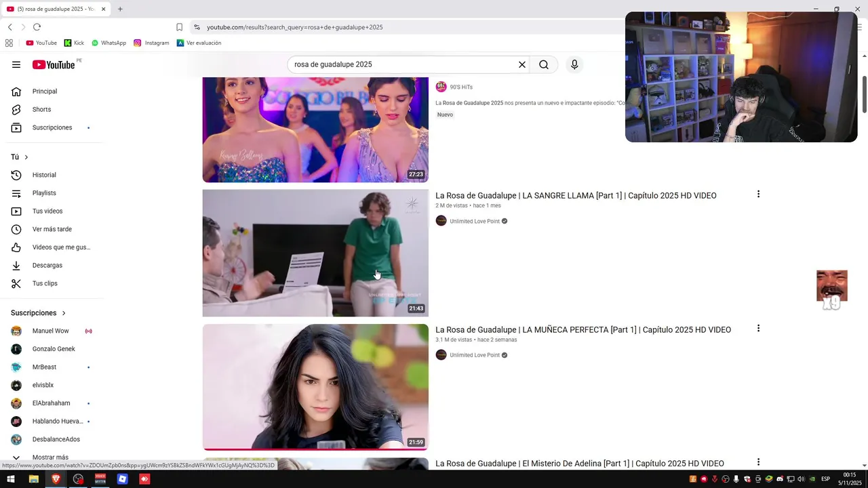Start voice search with microphone icon
The image size is (868, 488).
tap(574, 64)
